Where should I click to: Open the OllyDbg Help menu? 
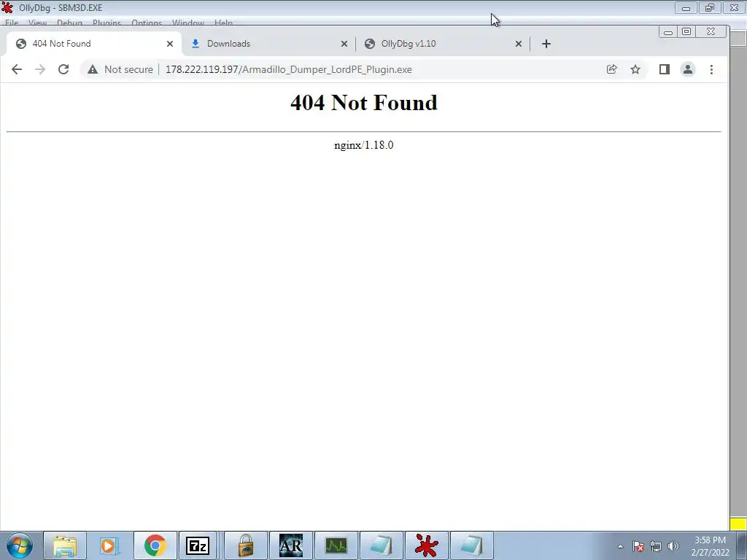(223, 23)
